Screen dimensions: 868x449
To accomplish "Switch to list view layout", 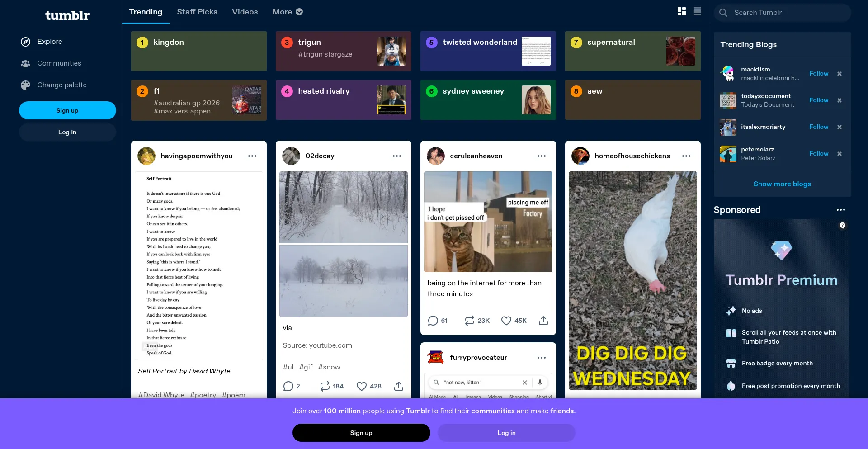I will point(698,11).
